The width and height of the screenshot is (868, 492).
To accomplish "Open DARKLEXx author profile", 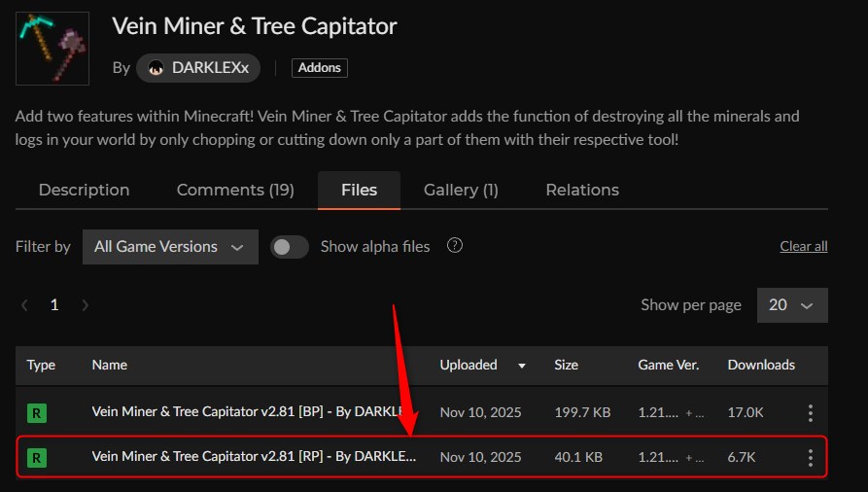I will 198,68.
